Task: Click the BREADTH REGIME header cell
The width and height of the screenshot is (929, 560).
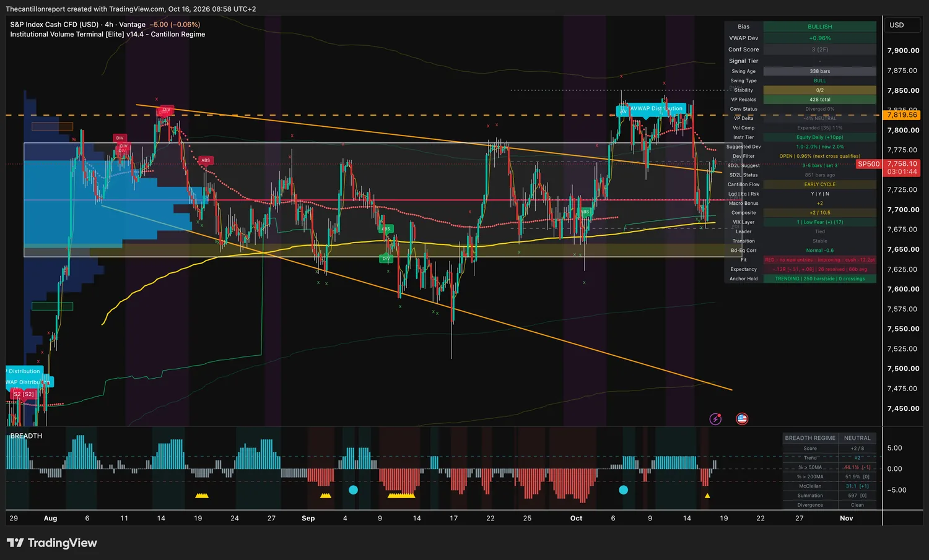Action: (810, 438)
